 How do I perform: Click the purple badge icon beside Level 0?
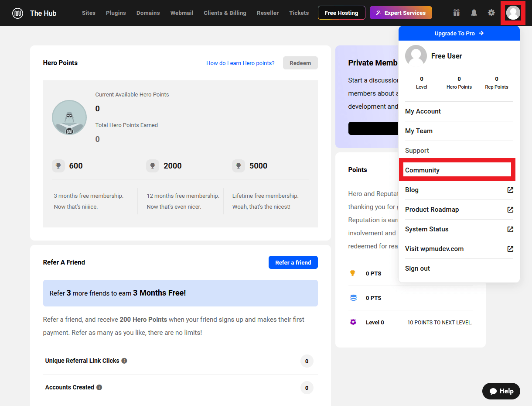(353, 322)
